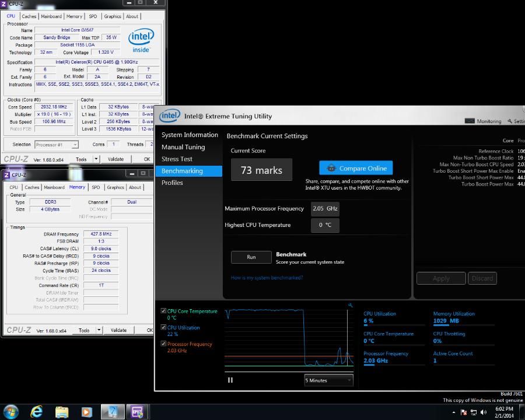Click the Specification Celeron G465 field

[97, 62]
